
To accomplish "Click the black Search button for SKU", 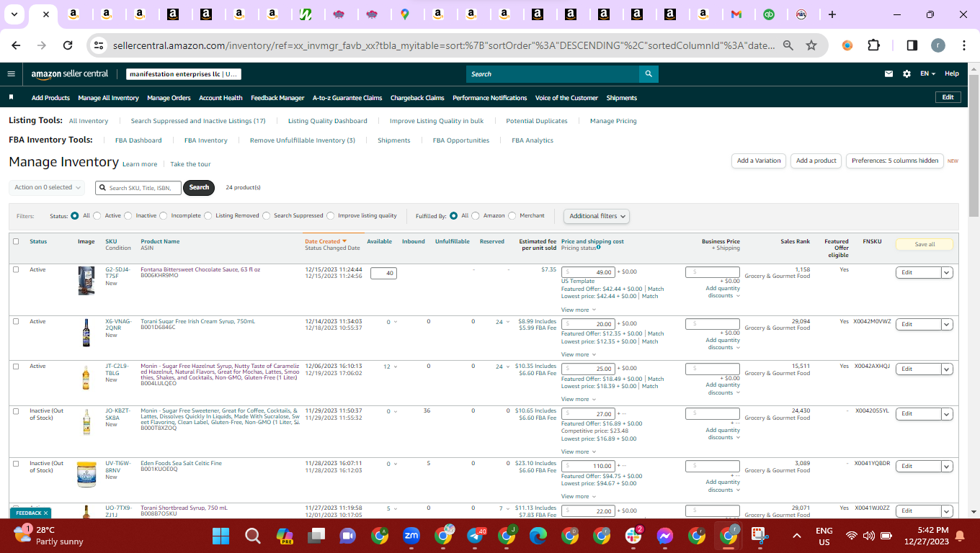I will [199, 187].
